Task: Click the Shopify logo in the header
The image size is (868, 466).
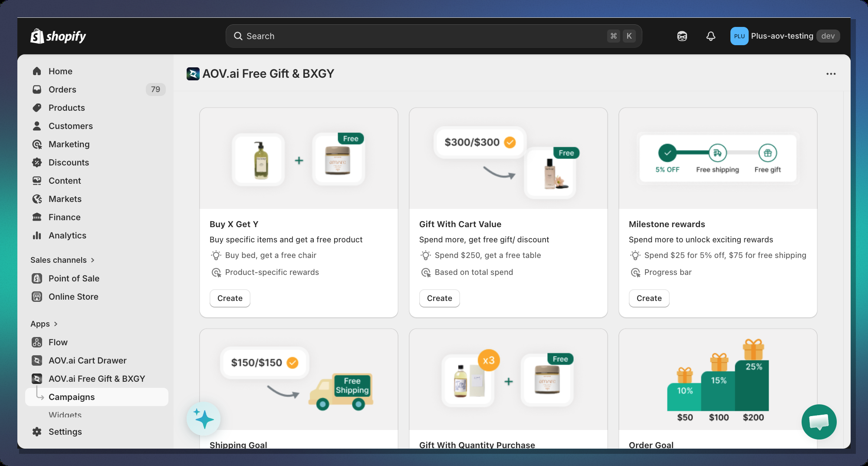Action: point(58,36)
